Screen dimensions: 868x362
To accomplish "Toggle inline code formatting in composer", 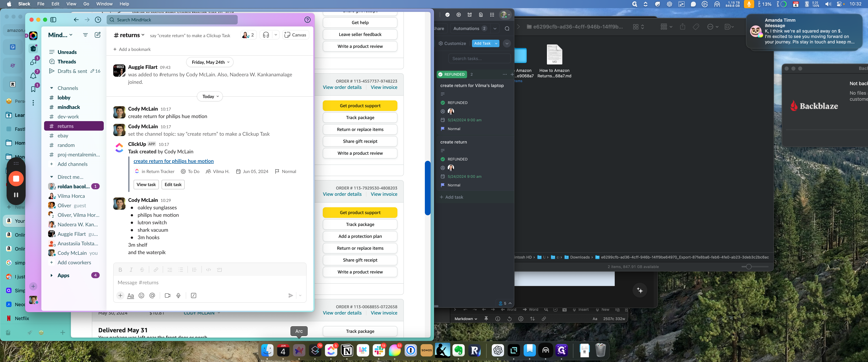I will (209, 270).
